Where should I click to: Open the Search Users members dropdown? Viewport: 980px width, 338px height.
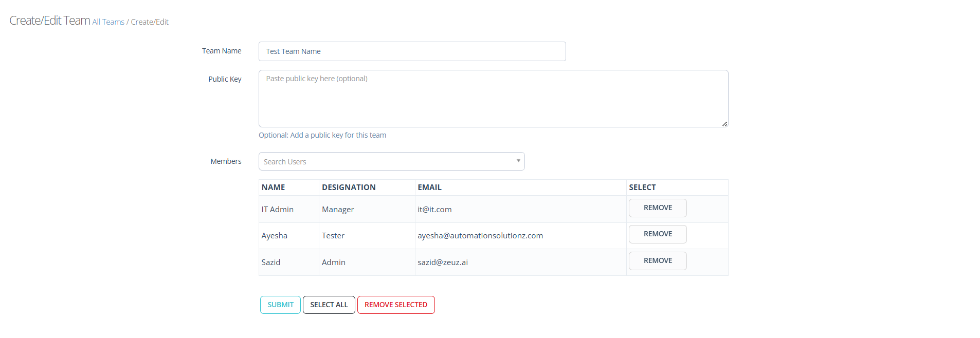pos(391,161)
